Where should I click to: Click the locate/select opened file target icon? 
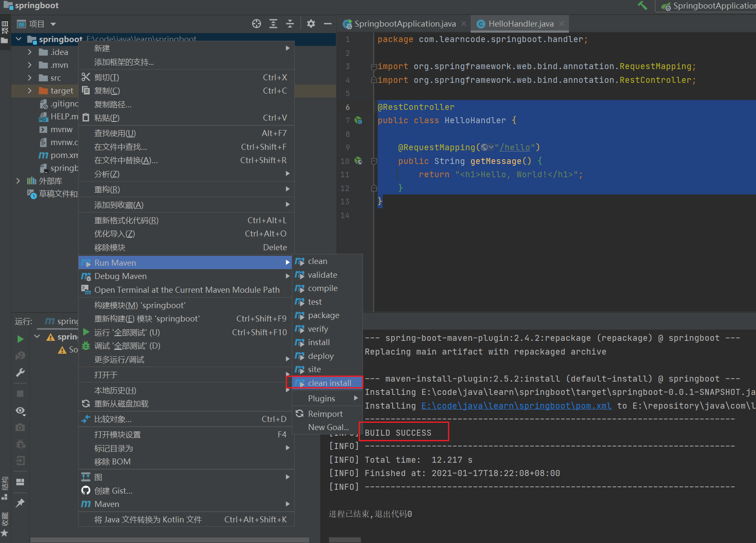(x=257, y=24)
